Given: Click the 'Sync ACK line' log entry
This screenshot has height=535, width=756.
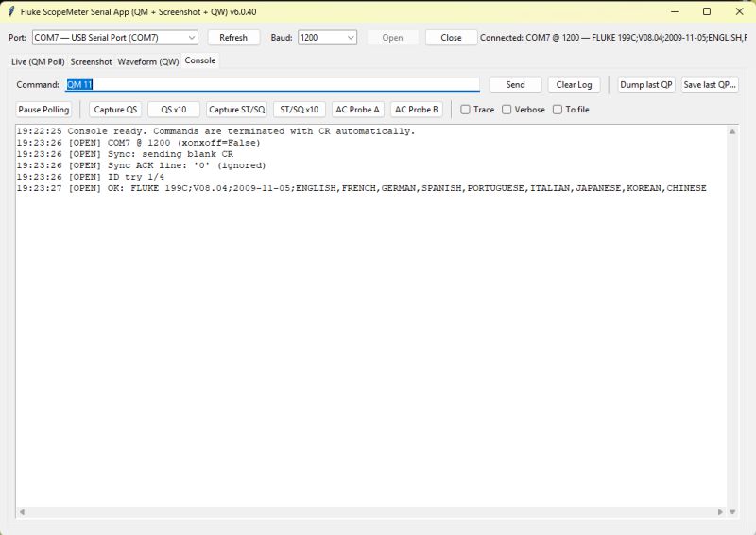Looking at the screenshot, I should coord(141,165).
